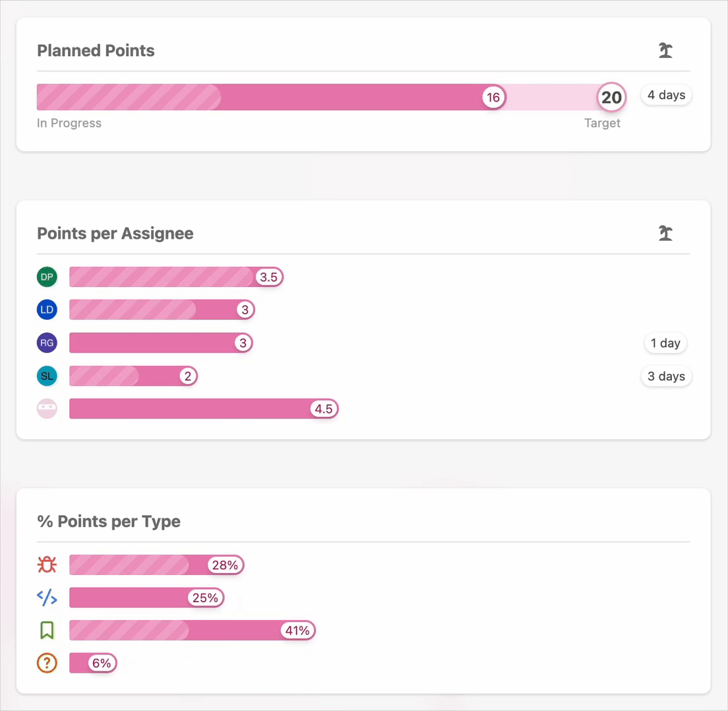
Task: Click the palm icon on Points per Assignee
Action: (665, 233)
